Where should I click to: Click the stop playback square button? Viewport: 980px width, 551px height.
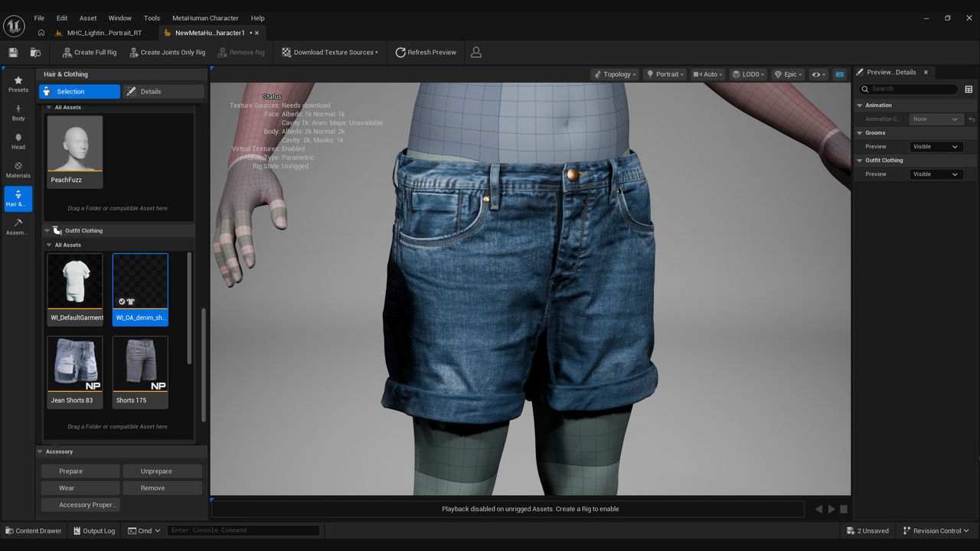pos(844,509)
